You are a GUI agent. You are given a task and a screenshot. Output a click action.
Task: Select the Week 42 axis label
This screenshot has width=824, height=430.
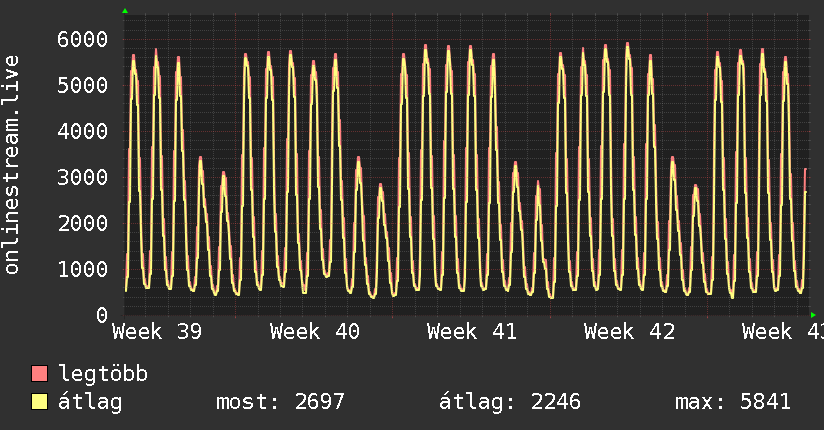coord(630,332)
